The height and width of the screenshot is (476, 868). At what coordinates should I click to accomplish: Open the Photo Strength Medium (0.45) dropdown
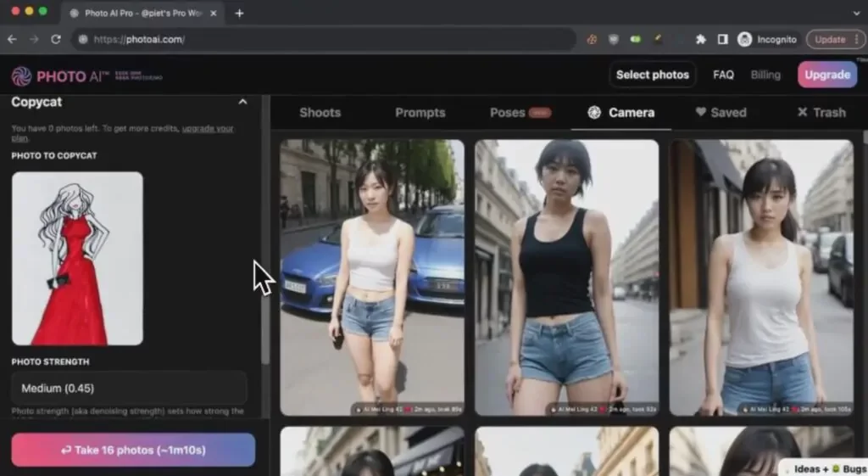click(129, 388)
